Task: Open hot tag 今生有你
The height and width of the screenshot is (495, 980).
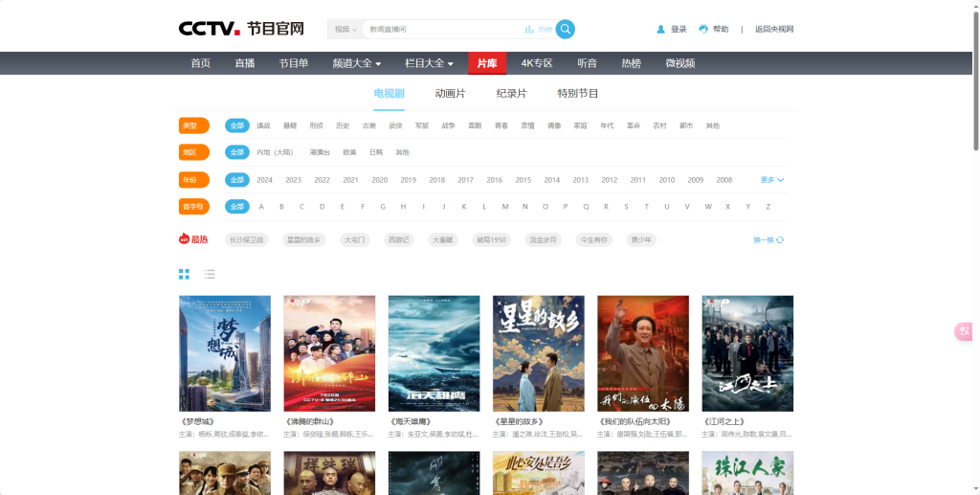Action: click(x=593, y=240)
